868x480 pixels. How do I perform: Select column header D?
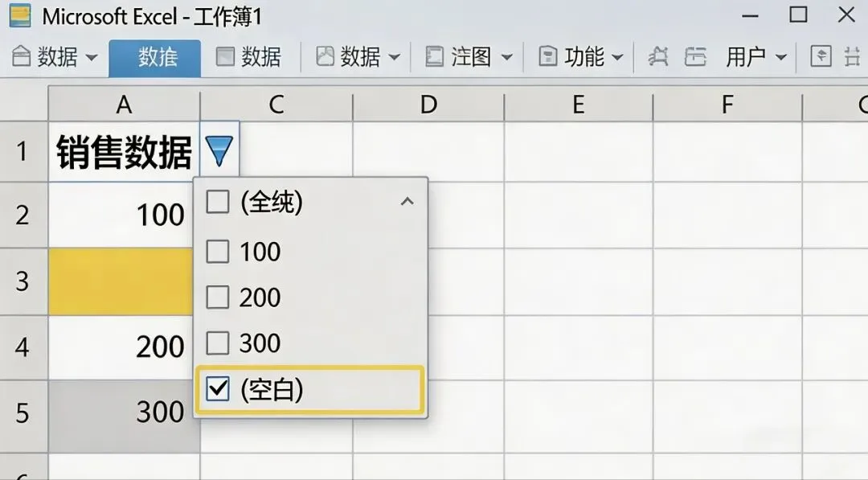click(x=428, y=104)
